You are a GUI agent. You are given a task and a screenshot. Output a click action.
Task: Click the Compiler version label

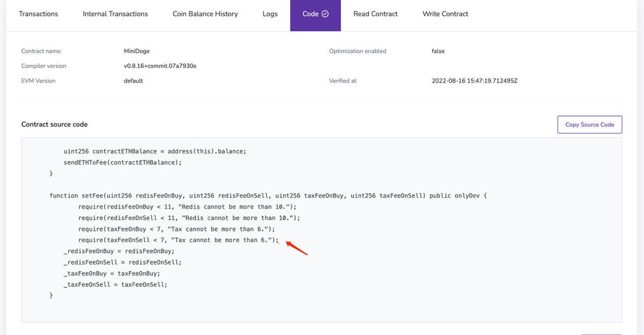(44, 66)
